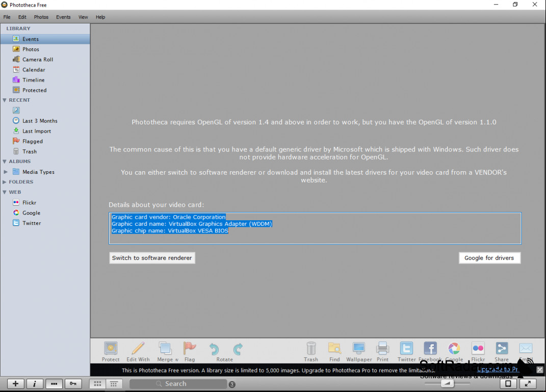Click the Protect safe icon in toolbar
Screen dimensions: 546x392
[x=111, y=349]
